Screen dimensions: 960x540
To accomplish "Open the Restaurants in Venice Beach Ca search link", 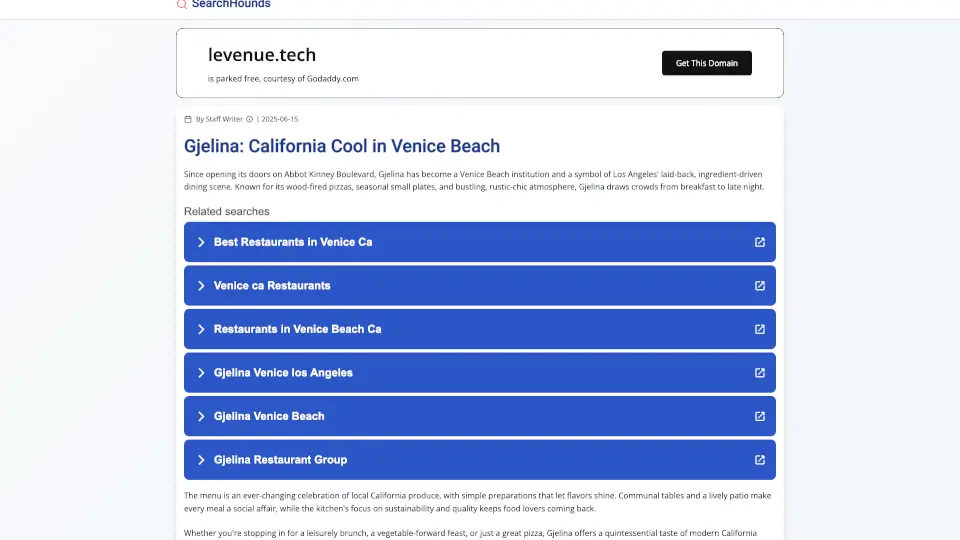I will tap(297, 329).
